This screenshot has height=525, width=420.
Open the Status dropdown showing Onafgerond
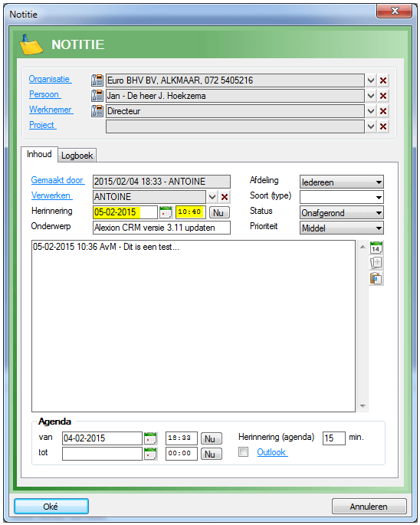point(342,212)
